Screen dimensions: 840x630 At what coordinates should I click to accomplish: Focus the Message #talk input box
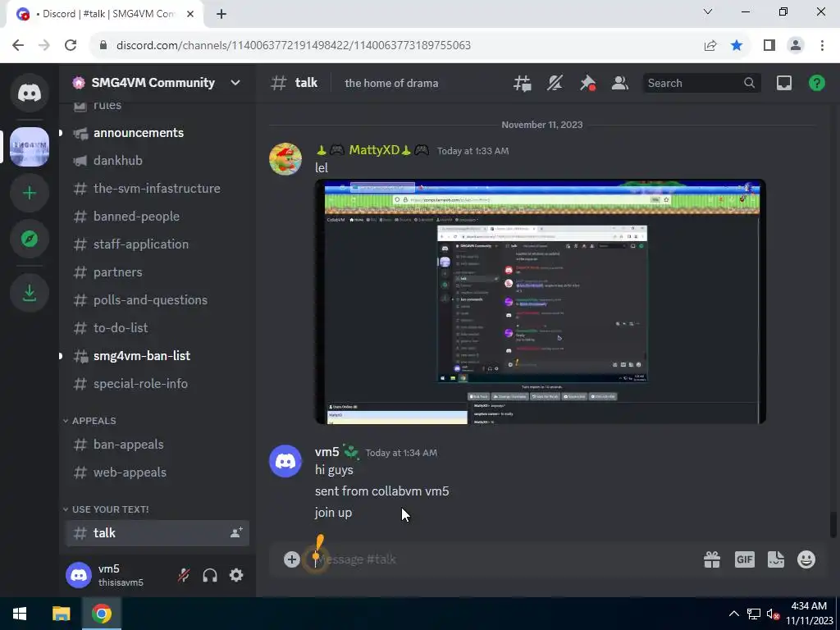point(504,559)
